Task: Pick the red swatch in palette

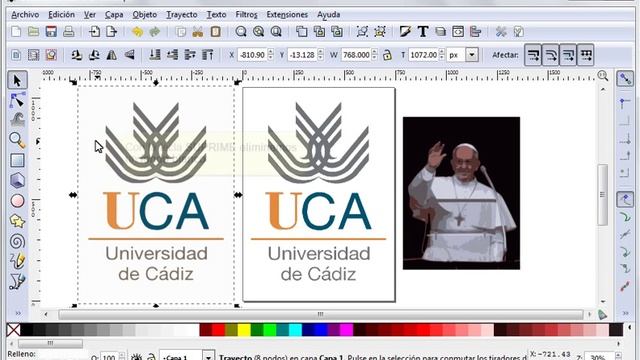Action: pos(218,330)
